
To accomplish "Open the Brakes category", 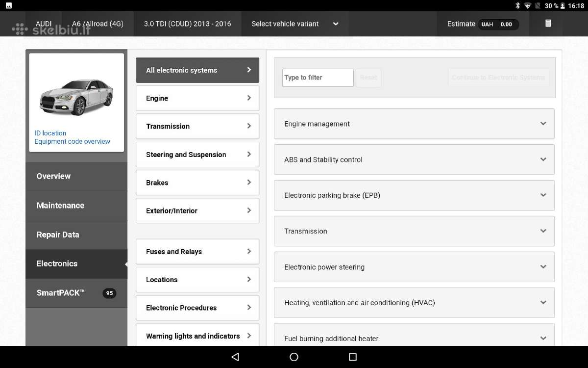I will pos(197,183).
